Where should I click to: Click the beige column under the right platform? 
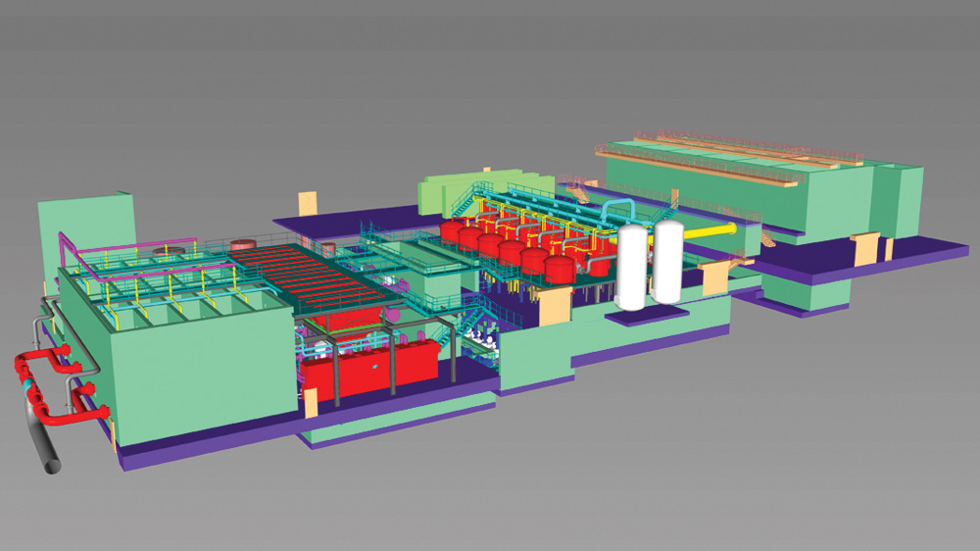coord(865,249)
